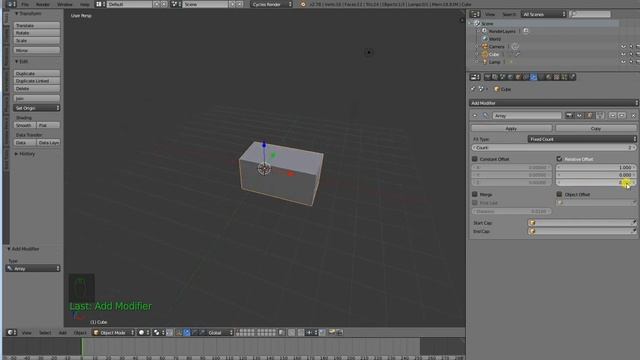
Task: Open the Window menu
Action: tap(64, 4)
